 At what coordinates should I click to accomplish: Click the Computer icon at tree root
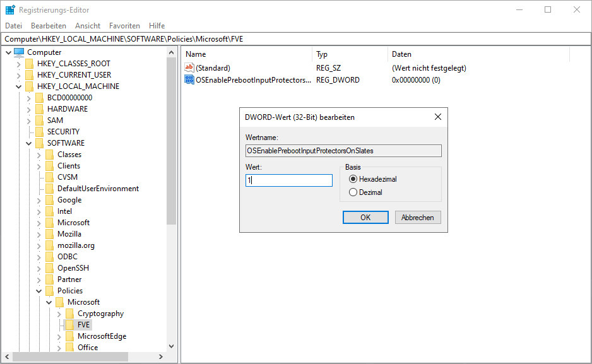(20, 52)
